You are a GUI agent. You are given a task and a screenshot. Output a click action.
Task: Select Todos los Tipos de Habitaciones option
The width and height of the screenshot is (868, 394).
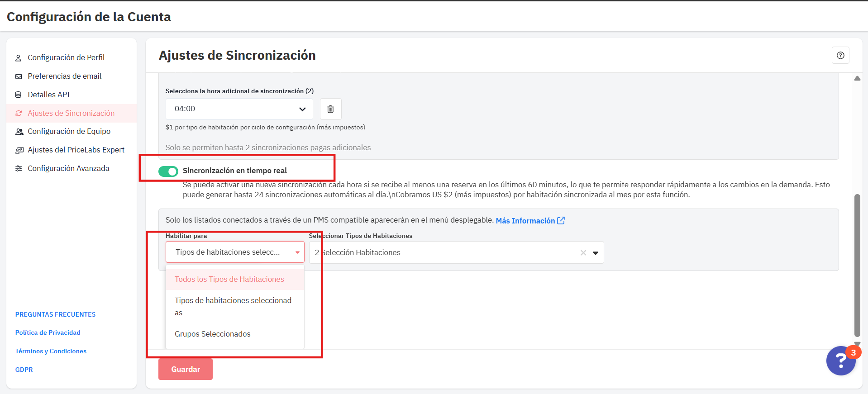(229, 280)
